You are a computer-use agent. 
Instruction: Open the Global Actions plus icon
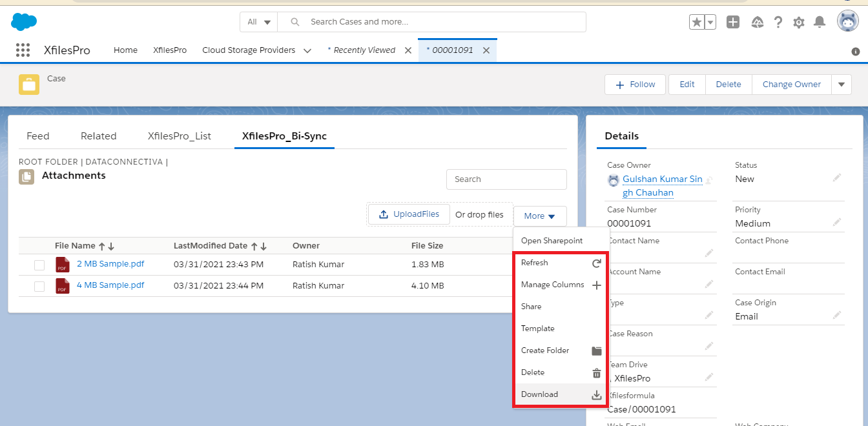tap(733, 22)
